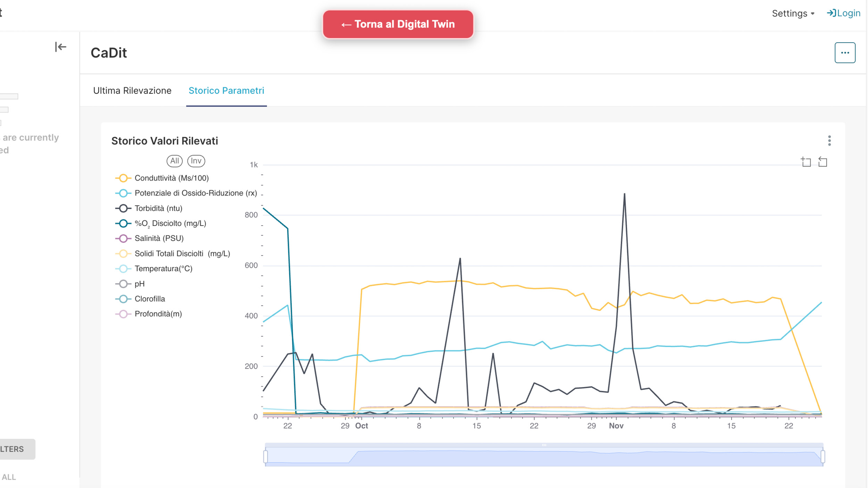This screenshot has height=488, width=868.
Task: Collapse the sidebar with the arrow icon
Action: pos(60,47)
